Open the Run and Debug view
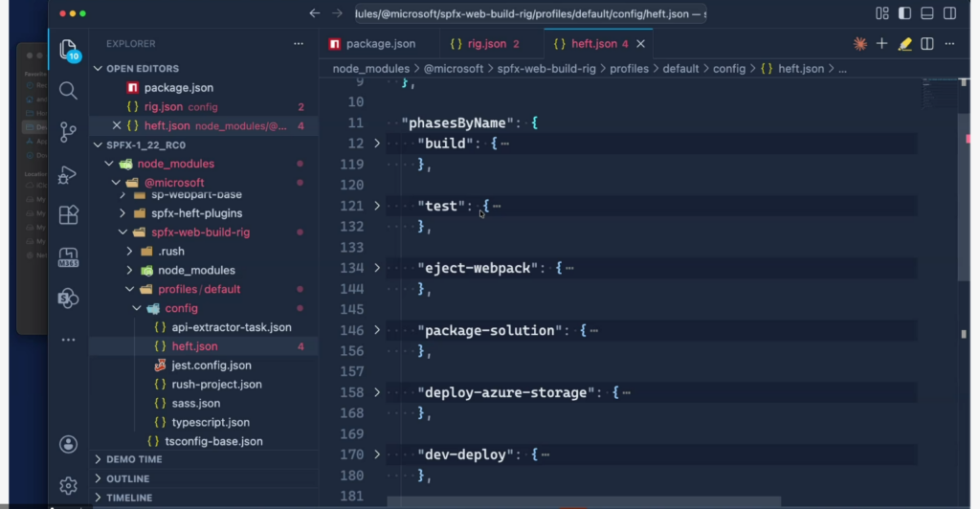Viewport: 980px width, 509px height. pos(68,174)
